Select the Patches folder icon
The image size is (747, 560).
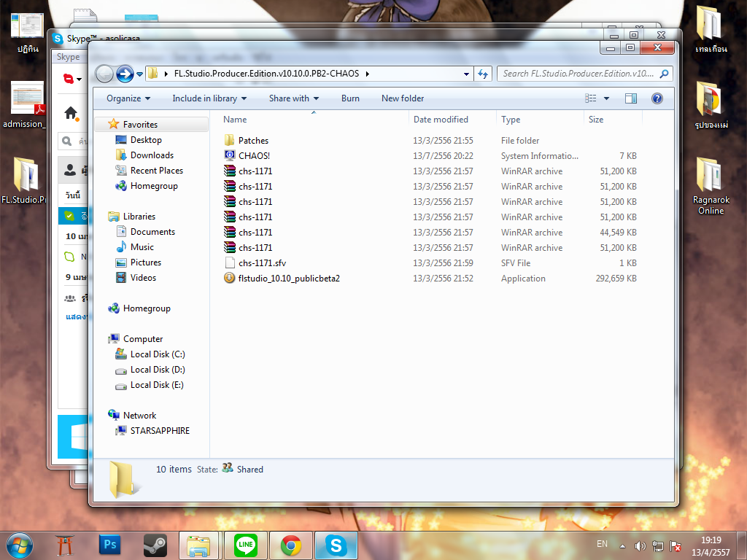click(x=229, y=141)
